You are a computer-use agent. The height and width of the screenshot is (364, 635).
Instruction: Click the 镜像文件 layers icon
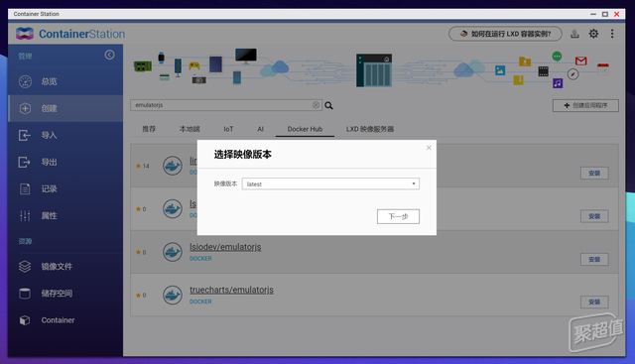(25, 267)
